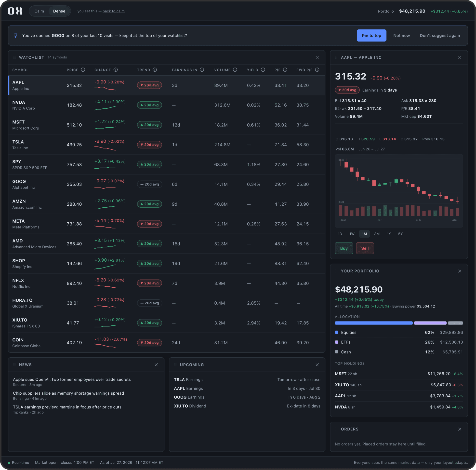Close the Watchlist panel
Image resolution: width=476 pixels, height=470 pixels.
[x=317, y=57]
